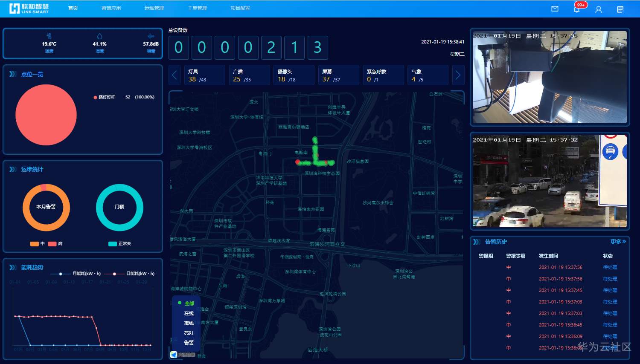Click the 高新南 map label
The height and width of the screenshot is (364, 640).
pos(301,153)
